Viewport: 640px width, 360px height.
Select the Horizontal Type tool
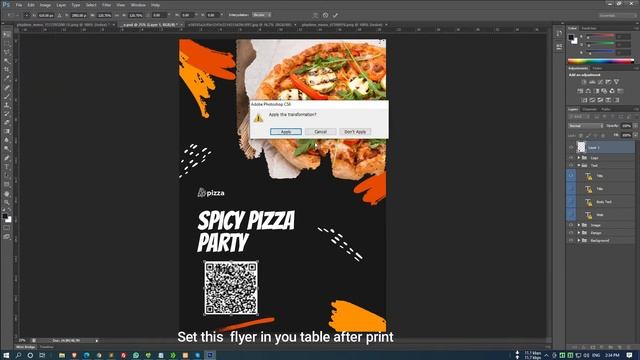[7, 167]
